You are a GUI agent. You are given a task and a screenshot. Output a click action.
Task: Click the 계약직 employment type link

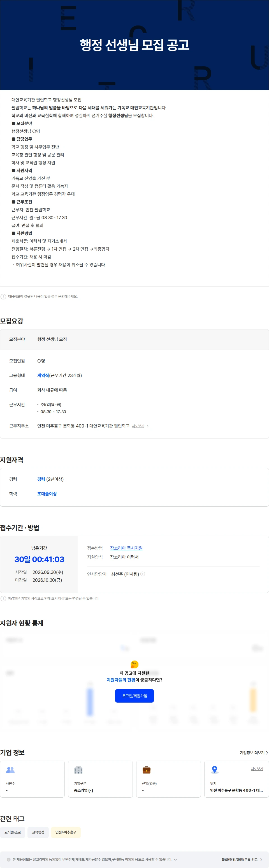click(43, 375)
